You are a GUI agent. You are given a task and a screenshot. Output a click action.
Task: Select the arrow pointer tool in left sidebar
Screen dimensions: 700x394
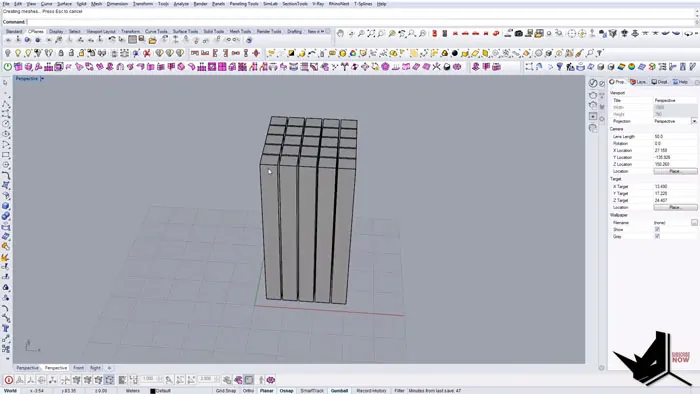5,83
